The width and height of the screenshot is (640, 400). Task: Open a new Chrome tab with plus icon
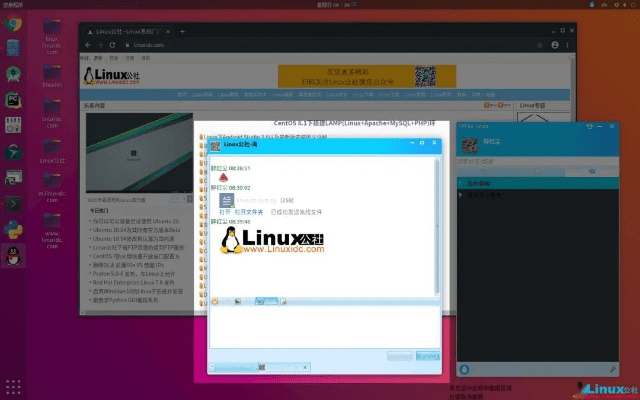tap(182, 31)
